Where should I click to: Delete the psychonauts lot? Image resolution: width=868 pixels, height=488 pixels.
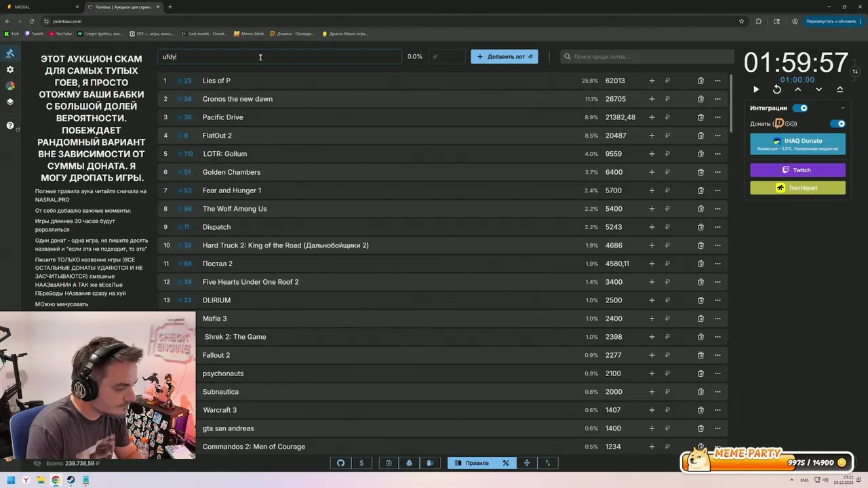coord(701,373)
